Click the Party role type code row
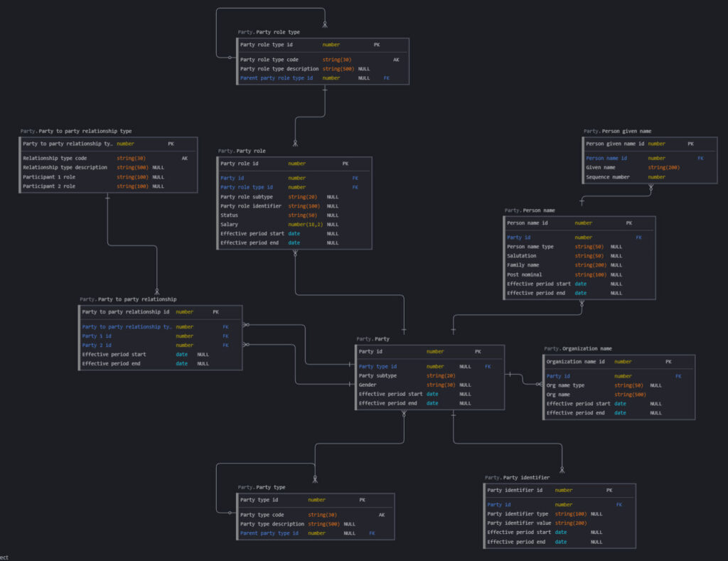Viewport: 728px width, 561px height. 269,60
